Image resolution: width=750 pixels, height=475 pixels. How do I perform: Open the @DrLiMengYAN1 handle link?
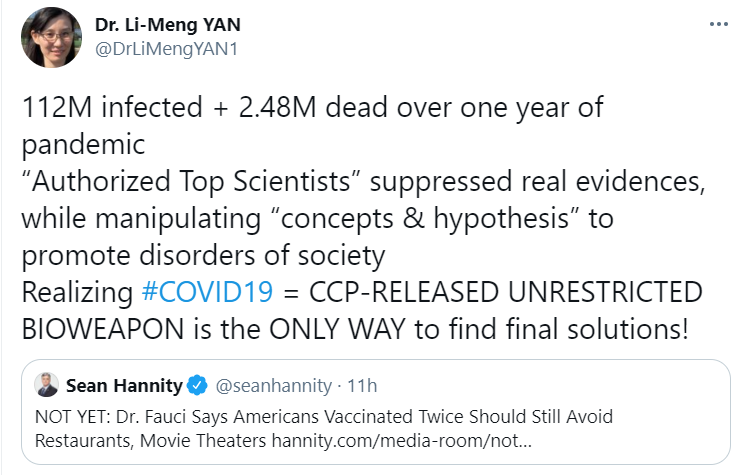point(166,49)
